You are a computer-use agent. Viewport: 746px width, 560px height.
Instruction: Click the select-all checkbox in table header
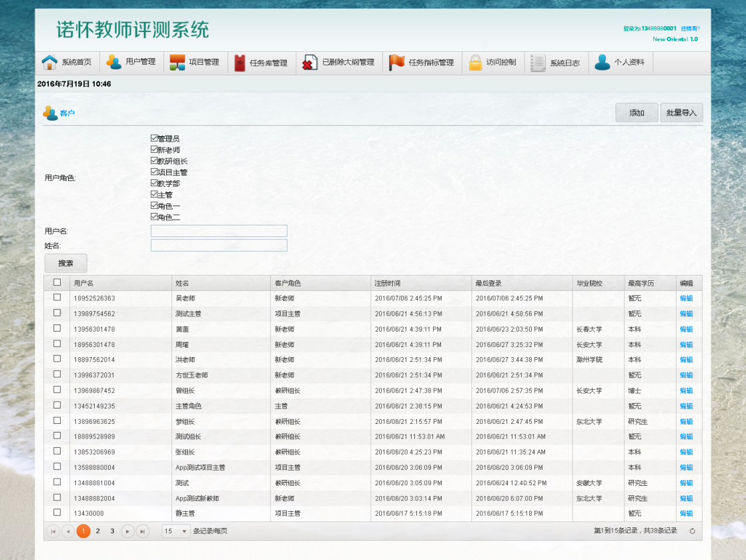pyautogui.click(x=57, y=282)
